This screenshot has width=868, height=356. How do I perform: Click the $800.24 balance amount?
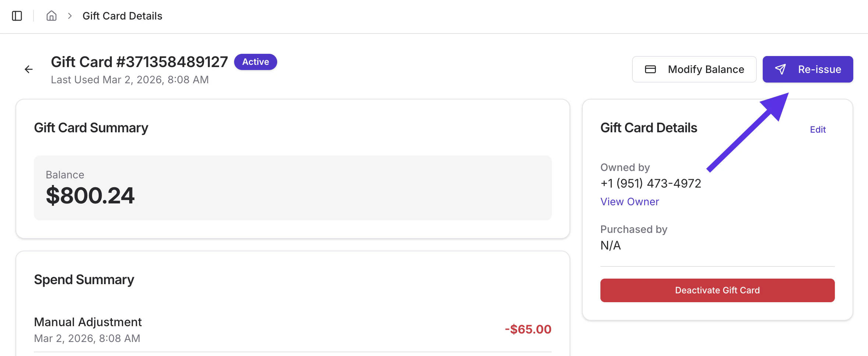(90, 195)
